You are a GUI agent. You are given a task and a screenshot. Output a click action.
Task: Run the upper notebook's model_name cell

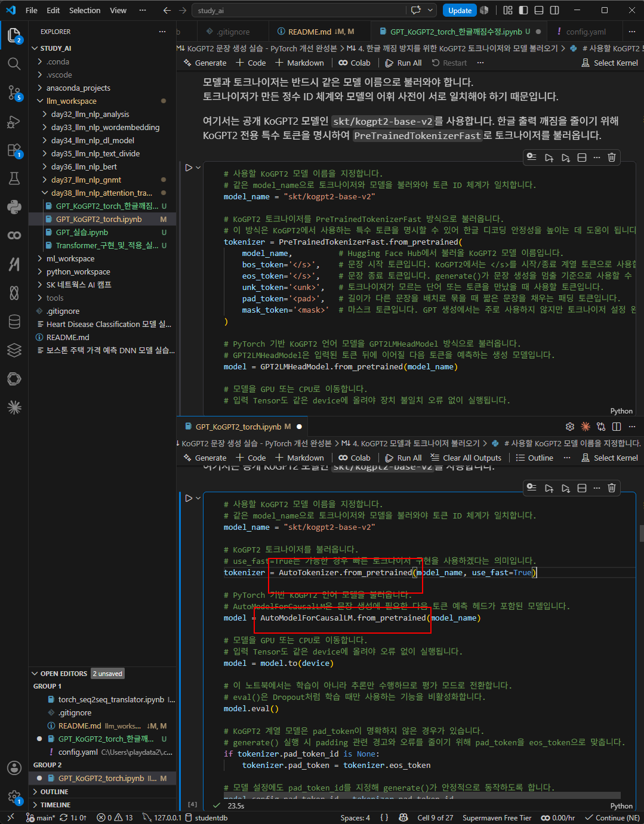tap(189, 168)
